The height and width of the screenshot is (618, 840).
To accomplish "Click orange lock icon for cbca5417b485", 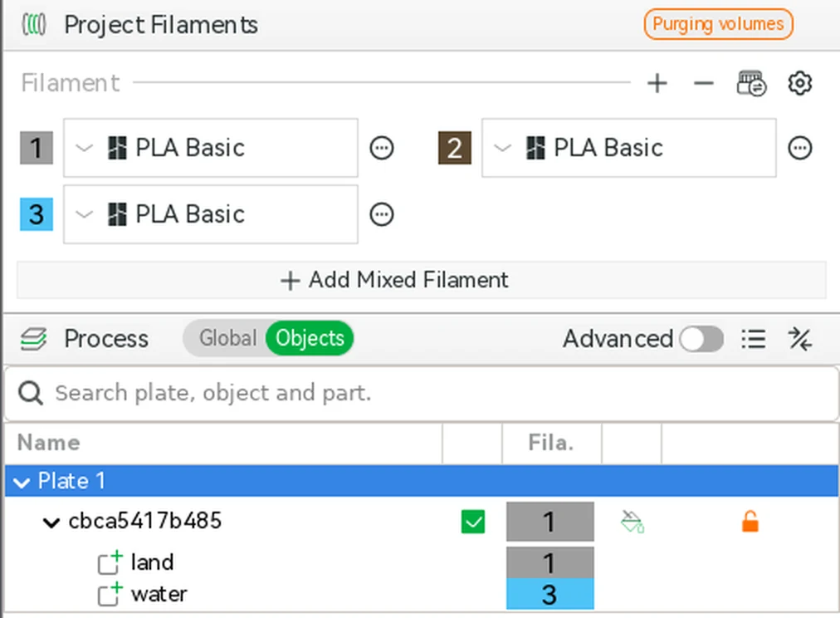I will (x=750, y=522).
